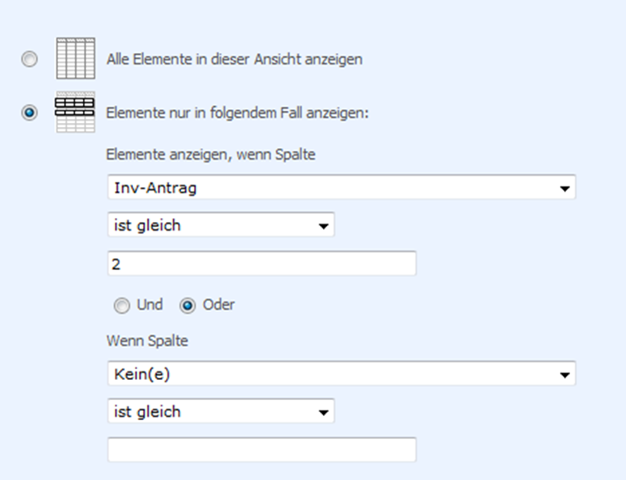Open first 'ist gleich' operator dropdown
Image resolution: width=626 pixels, height=480 pixels.
221,225
